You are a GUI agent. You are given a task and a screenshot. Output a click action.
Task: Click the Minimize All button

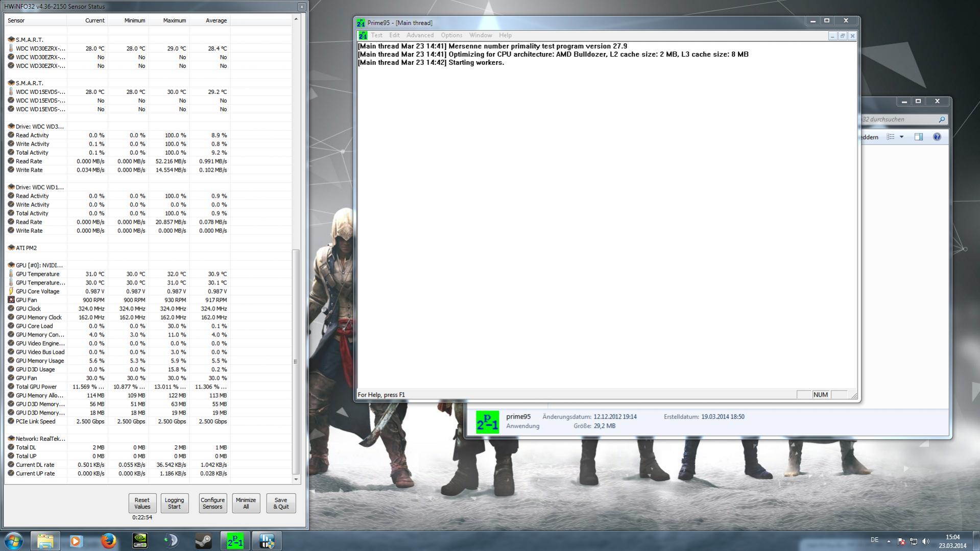(x=246, y=503)
